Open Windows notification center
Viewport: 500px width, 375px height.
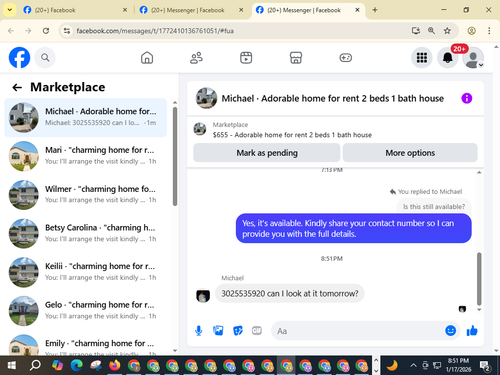(484, 366)
